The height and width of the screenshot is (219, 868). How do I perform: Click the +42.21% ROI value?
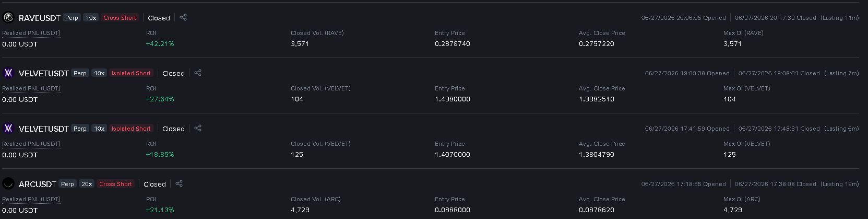point(160,44)
